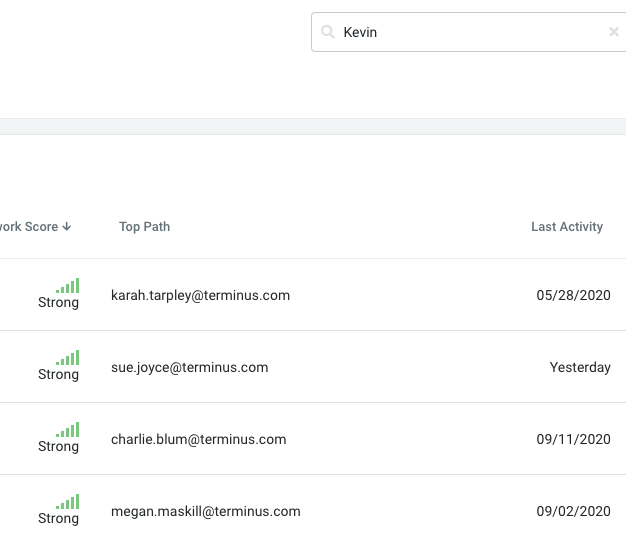This screenshot has height=539, width=626.
Task: Click Strong label in karah.tarpley row
Action: 58,303
